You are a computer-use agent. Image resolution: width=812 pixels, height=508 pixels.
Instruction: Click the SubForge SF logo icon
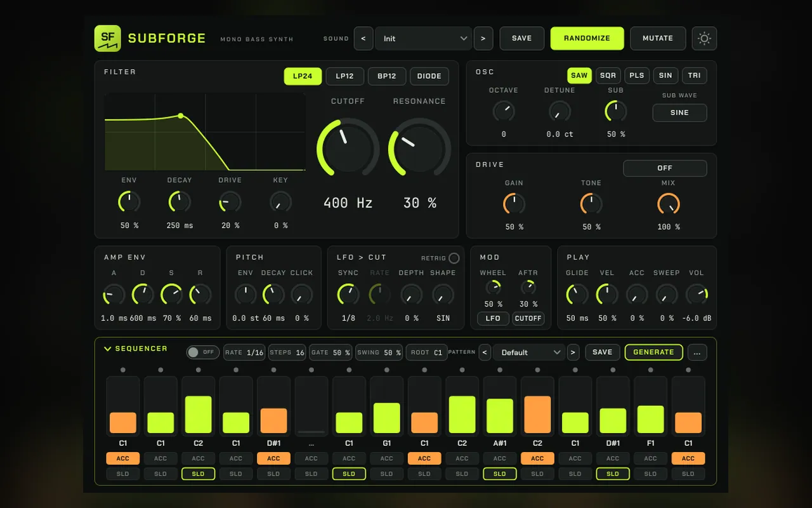(107, 38)
